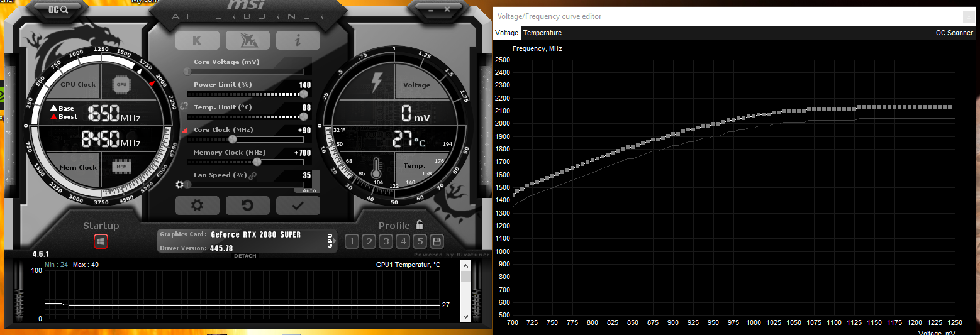980x335 pixels.
Task: Launch OC Scanner in curve editor
Action: click(954, 33)
